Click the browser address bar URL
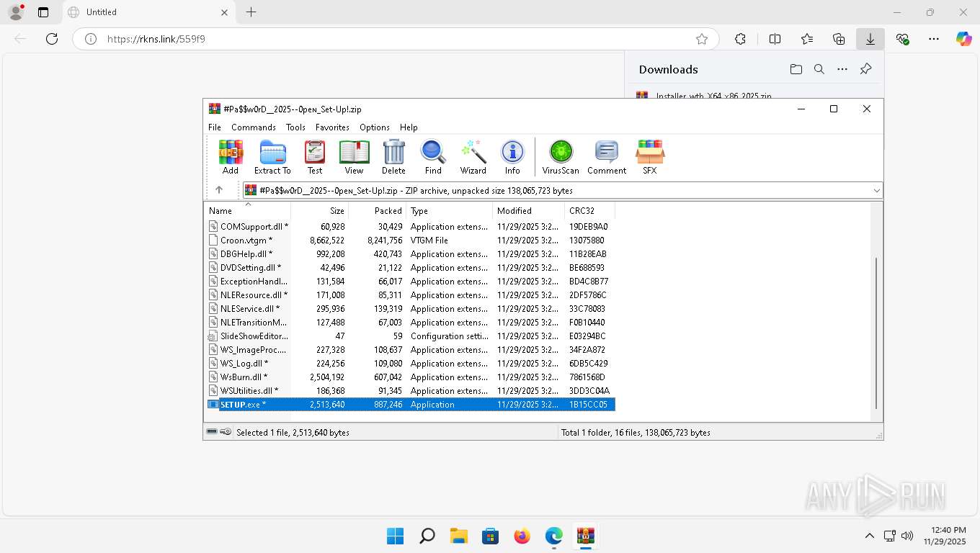 (156, 39)
